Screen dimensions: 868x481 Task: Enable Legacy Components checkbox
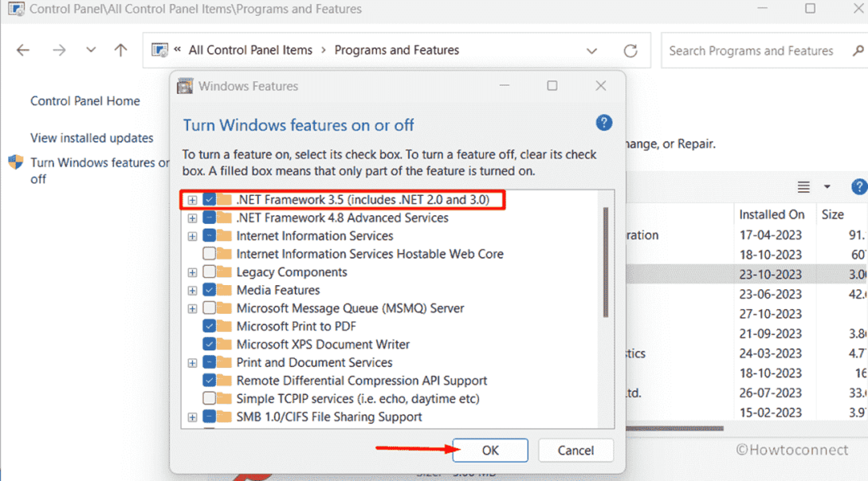(x=210, y=272)
